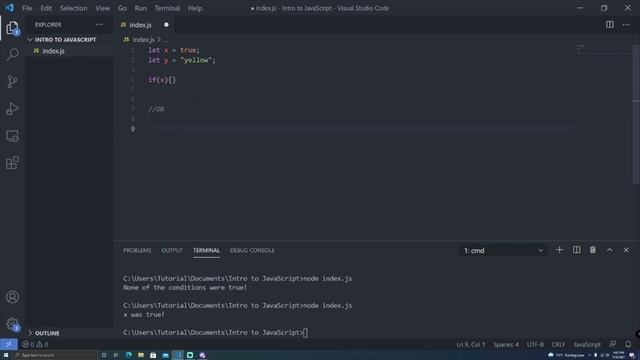Click the editor minimap

coord(604,49)
